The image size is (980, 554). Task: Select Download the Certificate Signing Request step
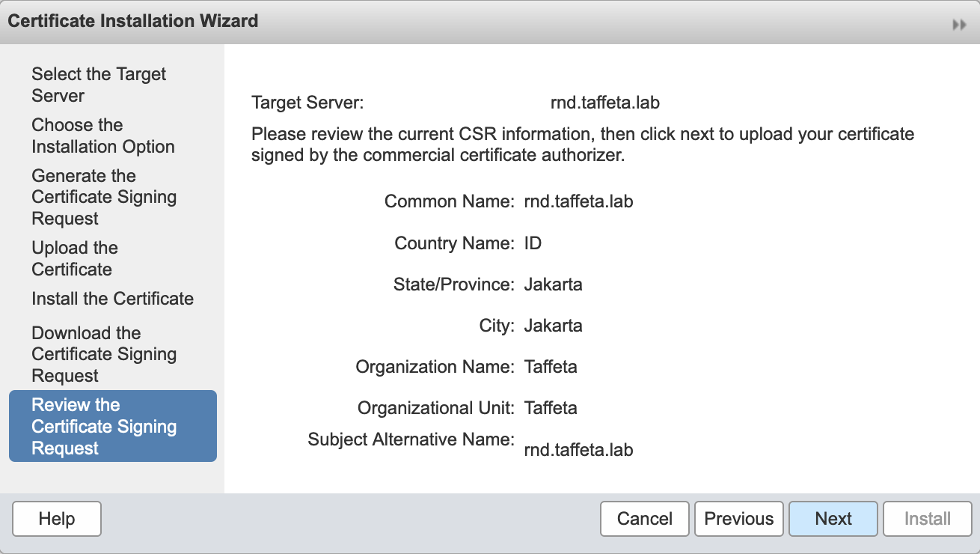[104, 354]
